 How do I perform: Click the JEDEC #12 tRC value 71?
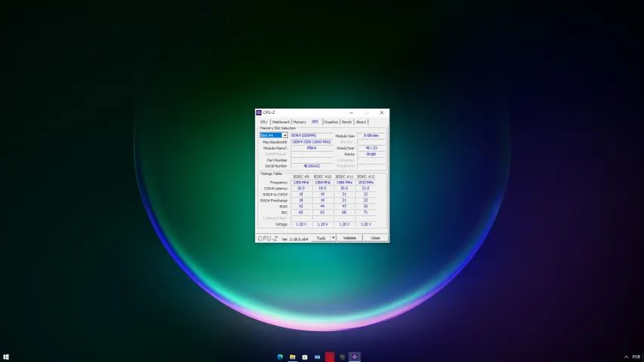click(x=365, y=213)
